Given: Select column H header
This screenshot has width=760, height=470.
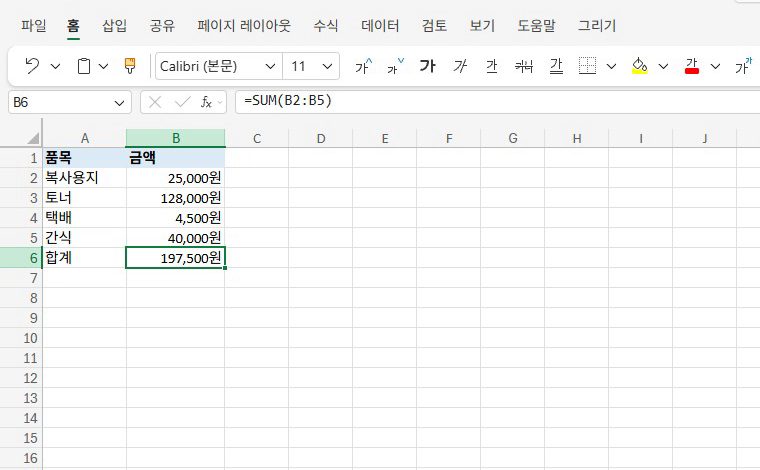Looking at the screenshot, I should pyautogui.click(x=577, y=139).
